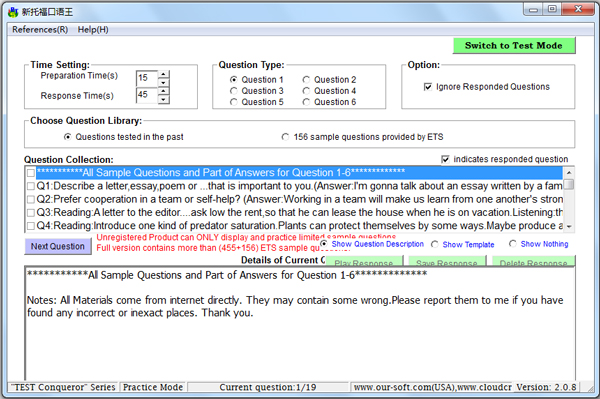Click the app icon in title bar
The image size is (600, 399).
tap(13, 12)
